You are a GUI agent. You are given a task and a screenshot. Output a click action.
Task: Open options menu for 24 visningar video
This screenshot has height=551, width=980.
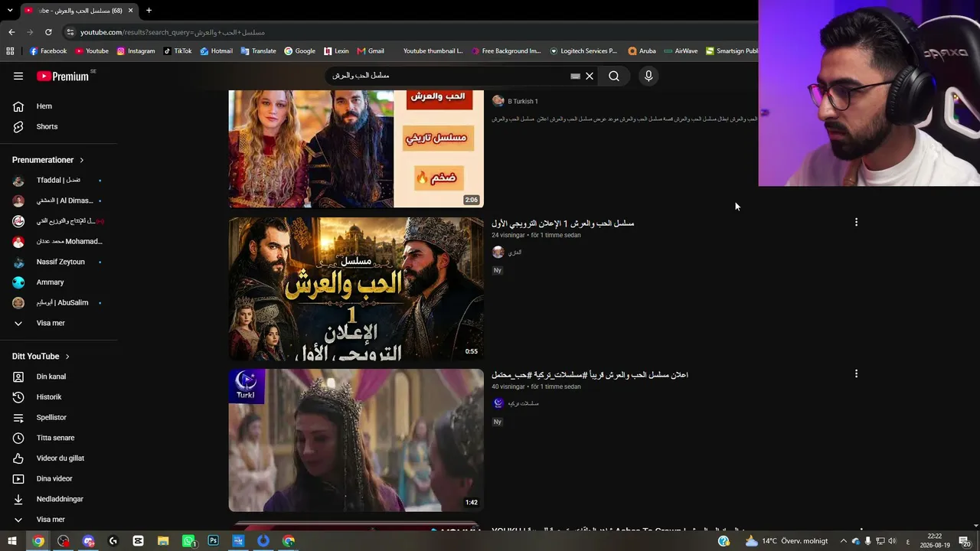(x=856, y=222)
